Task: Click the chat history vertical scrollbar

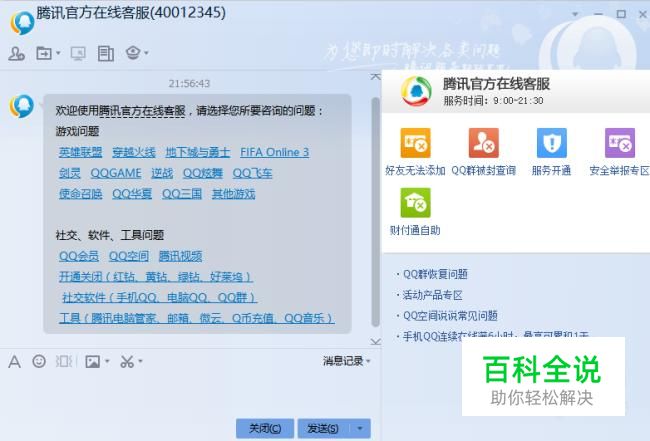Action: tap(376, 212)
